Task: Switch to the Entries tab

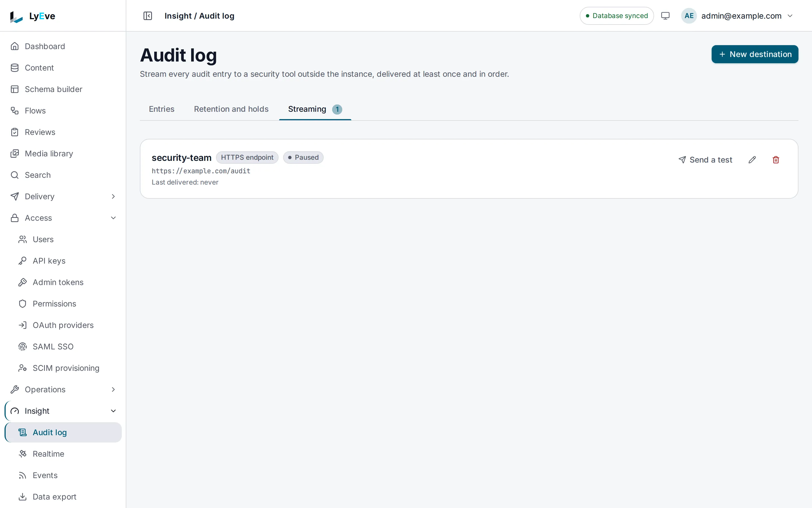Action: coord(161,109)
